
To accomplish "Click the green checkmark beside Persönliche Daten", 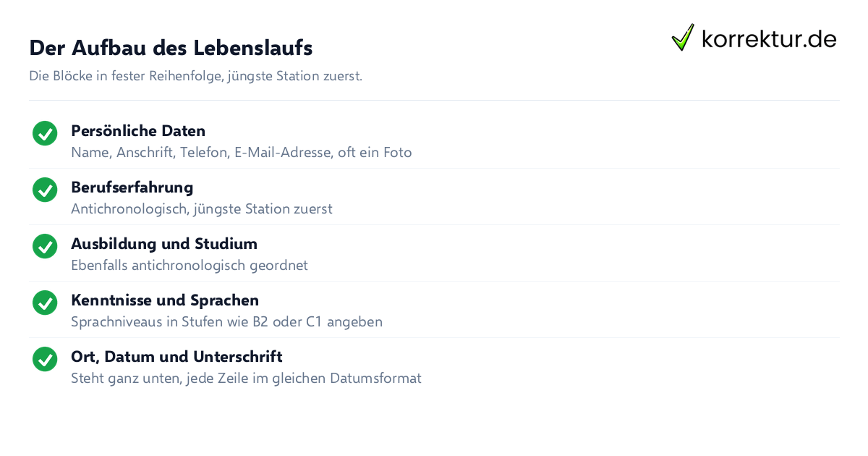I will 45,133.
